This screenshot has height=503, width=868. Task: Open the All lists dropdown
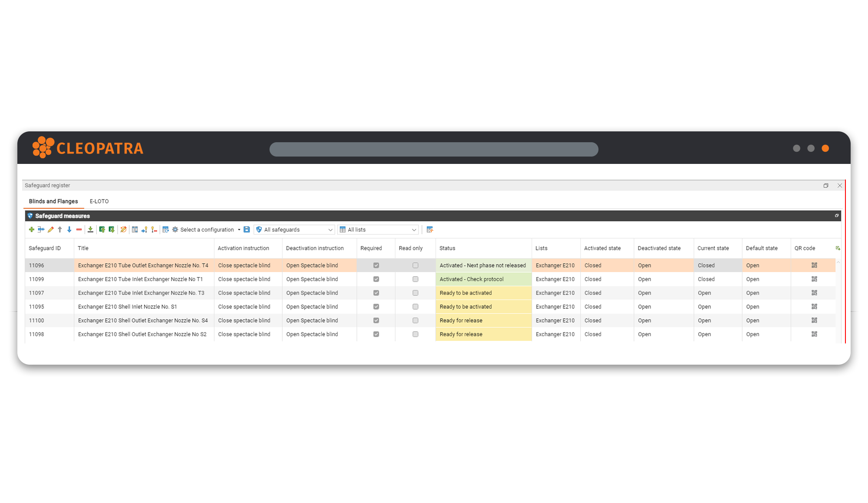click(x=378, y=230)
